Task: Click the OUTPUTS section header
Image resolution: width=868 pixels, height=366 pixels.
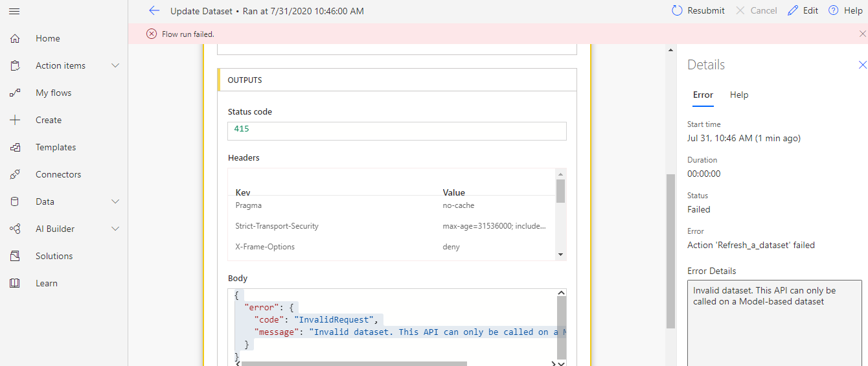Action: tap(396, 80)
